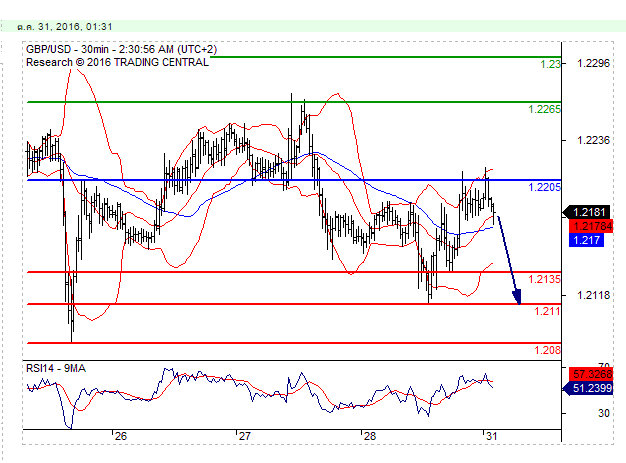This screenshot has width=626, height=463.
Task: Click the date header '31, 2016, 01:31'
Action: click(75, 27)
